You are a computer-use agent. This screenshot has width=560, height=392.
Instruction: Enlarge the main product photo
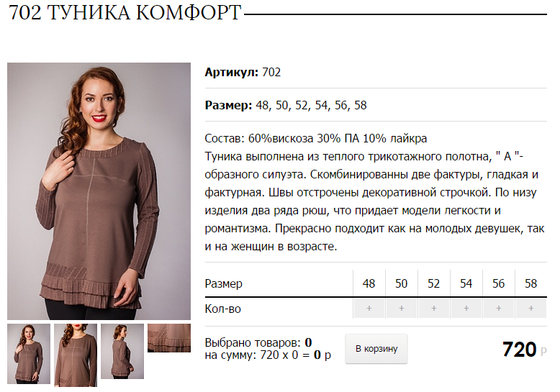click(x=99, y=191)
